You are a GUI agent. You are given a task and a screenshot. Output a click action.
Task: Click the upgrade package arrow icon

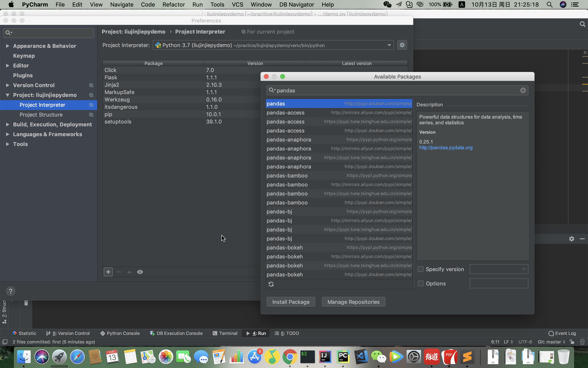click(x=129, y=272)
